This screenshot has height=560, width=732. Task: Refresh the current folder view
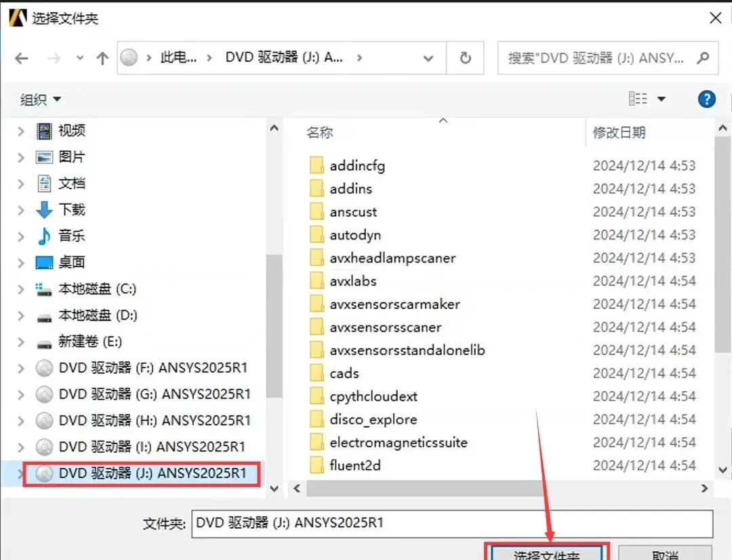[x=465, y=58]
